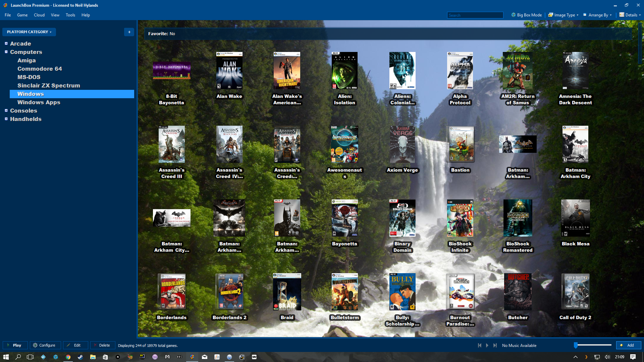
Task: Select the Alien: Isolation box art
Action: pos(344,70)
